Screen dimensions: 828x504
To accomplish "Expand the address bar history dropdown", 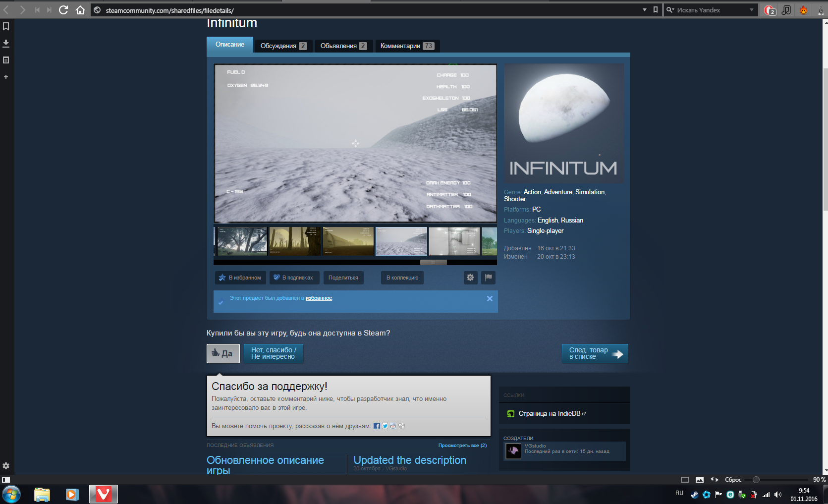I will point(645,10).
